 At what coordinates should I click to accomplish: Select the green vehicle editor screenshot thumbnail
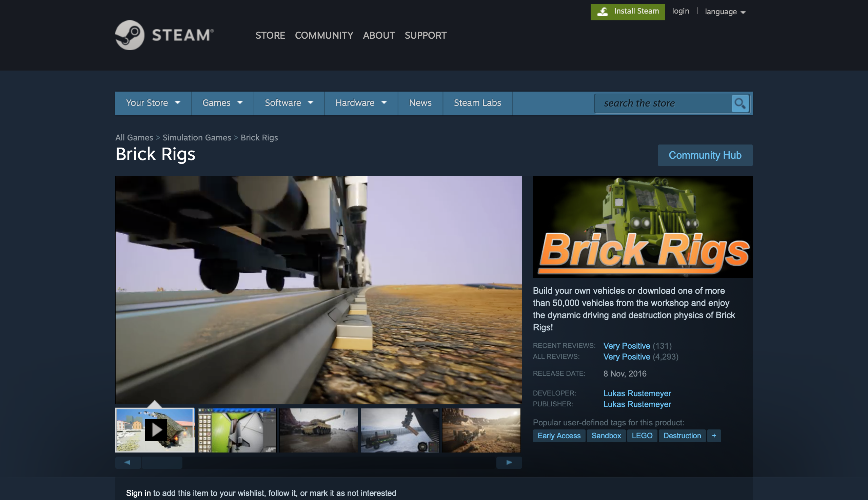237,430
